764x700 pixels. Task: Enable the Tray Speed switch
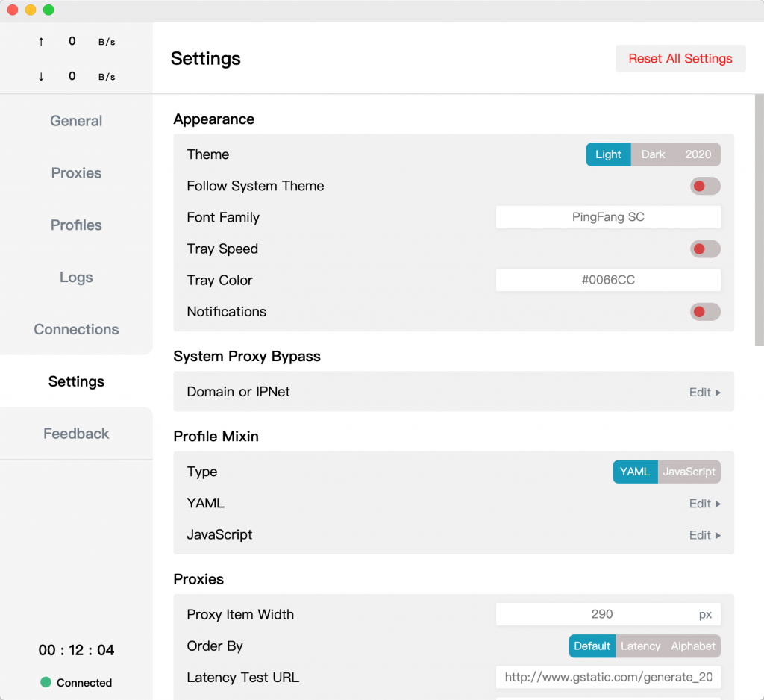pyautogui.click(x=705, y=249)
